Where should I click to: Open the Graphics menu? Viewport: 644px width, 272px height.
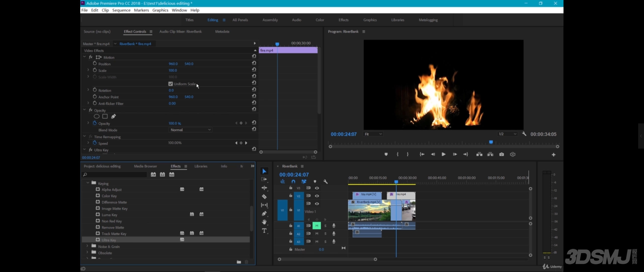pyautogui.click(x=160, y=10)
